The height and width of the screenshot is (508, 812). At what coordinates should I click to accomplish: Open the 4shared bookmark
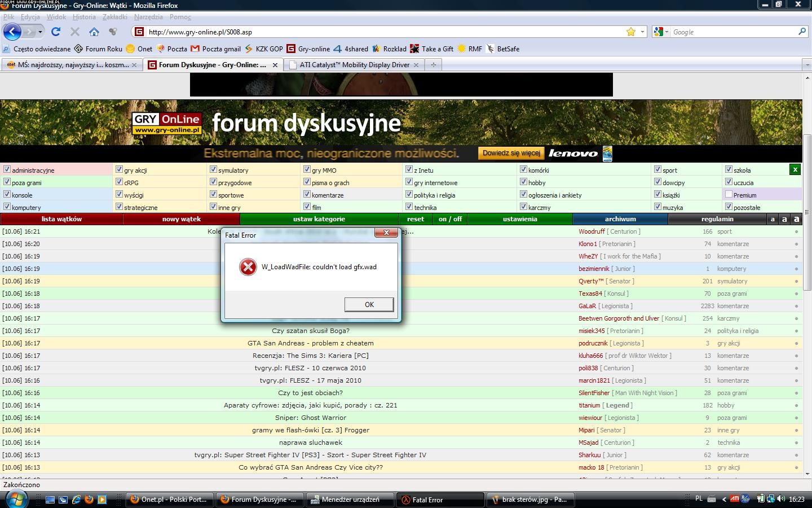point(350,49)
